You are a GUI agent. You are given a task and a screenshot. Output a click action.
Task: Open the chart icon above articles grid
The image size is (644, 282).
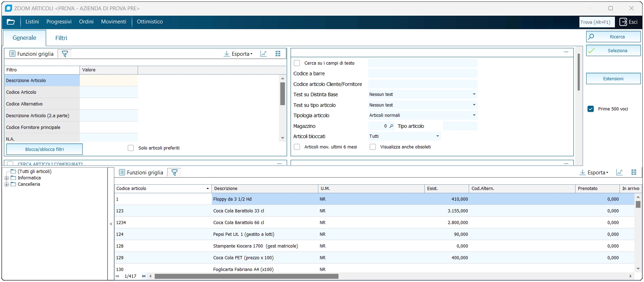pos(620,173)
